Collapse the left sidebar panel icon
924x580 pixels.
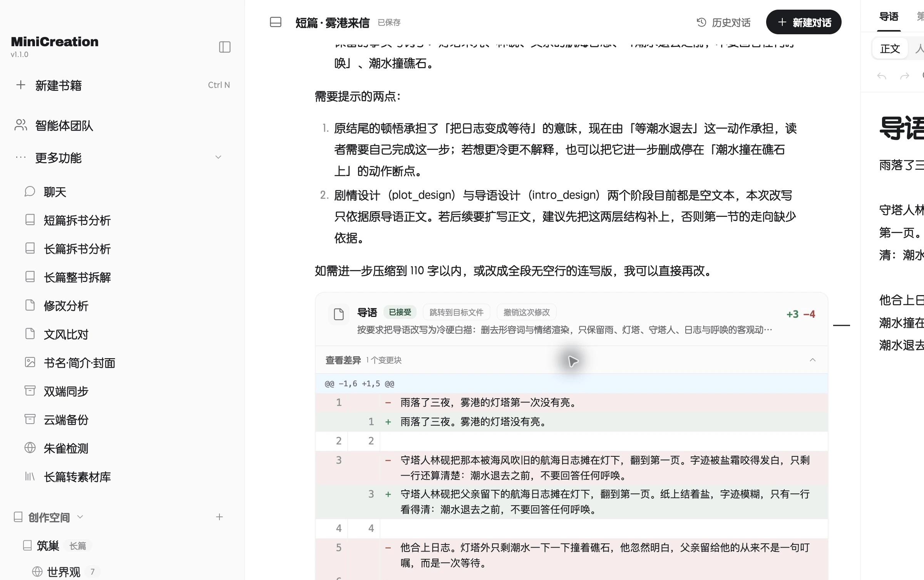(x=224, y=47)
